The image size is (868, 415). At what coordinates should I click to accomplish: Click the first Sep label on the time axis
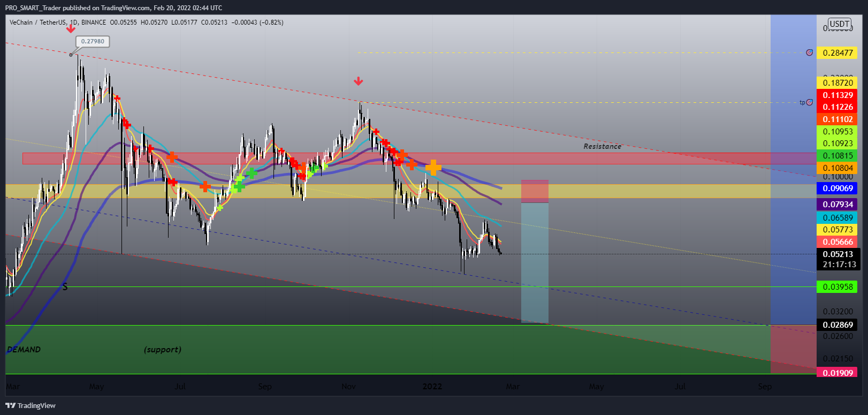point(265,387)
